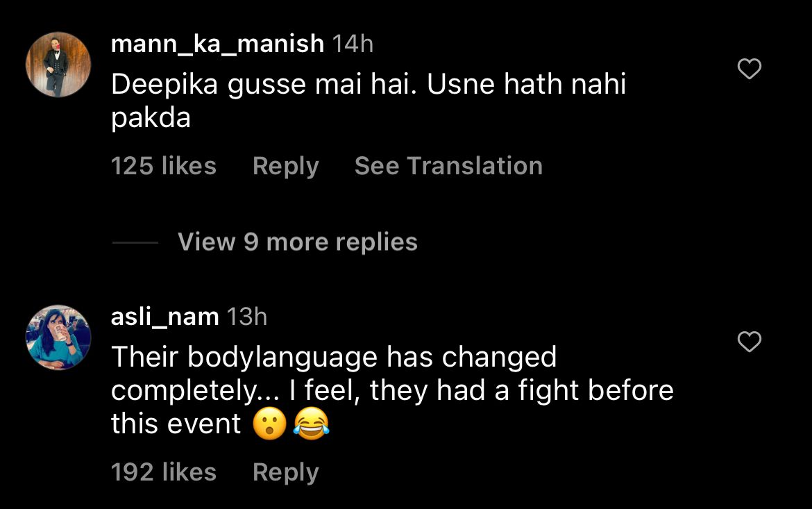
Task: Reply to mann_ka_manish's comment
Action: tap(285, 166)
